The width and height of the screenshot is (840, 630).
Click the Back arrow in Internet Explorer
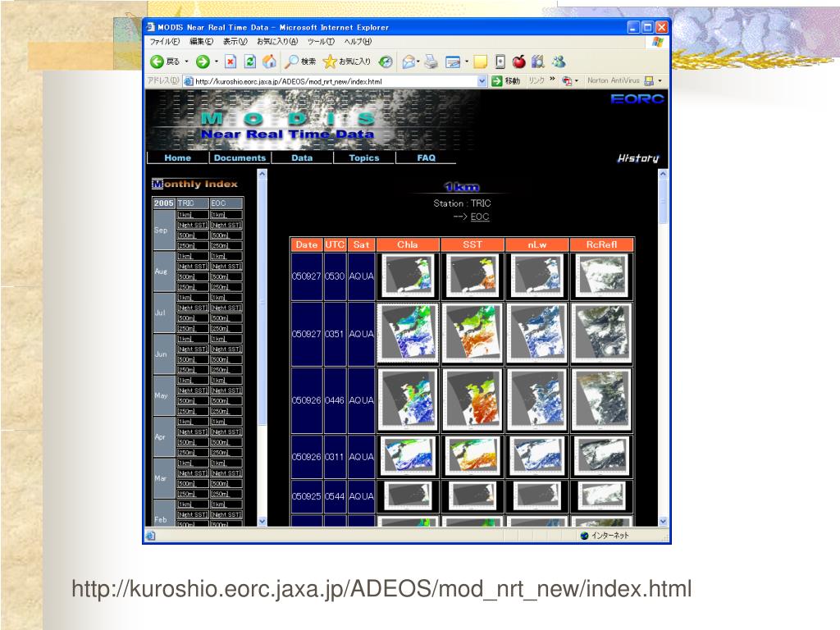(157, 62)
